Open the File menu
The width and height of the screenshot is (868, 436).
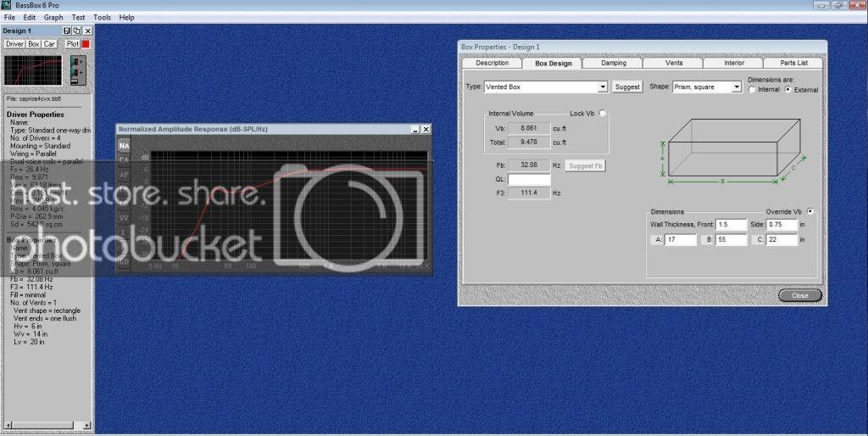click(9, 17)
